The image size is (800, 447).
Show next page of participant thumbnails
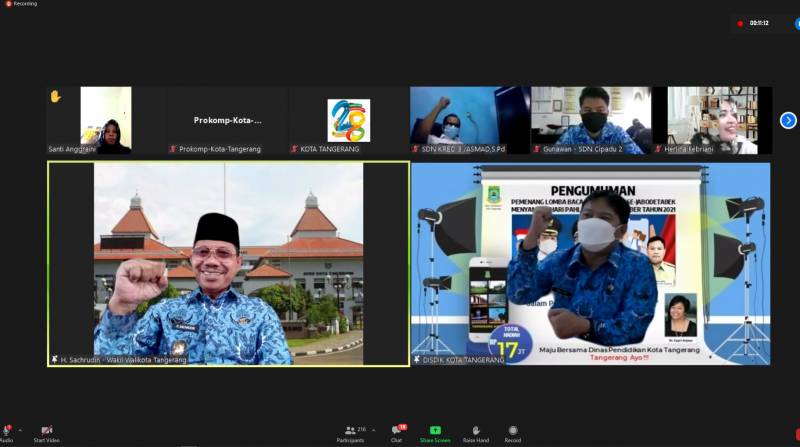pyautogui.click(x=788, y=120)
